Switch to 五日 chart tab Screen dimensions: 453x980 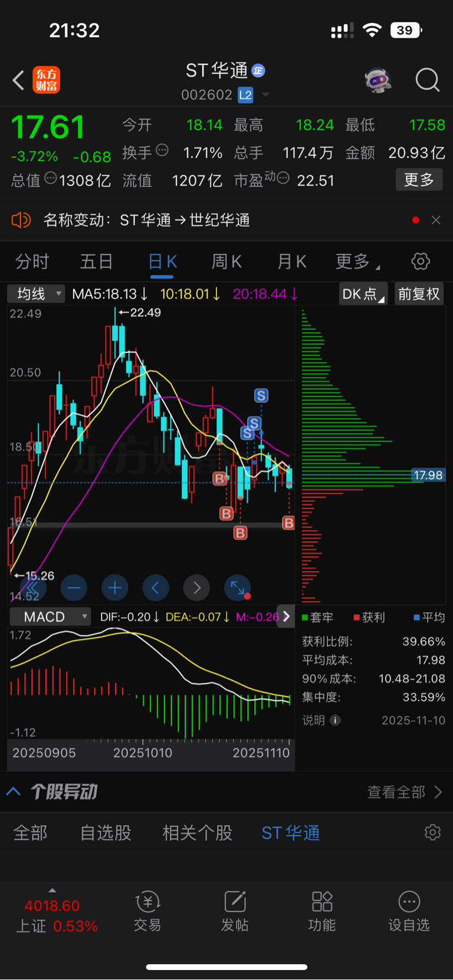[x=96, y=262]
